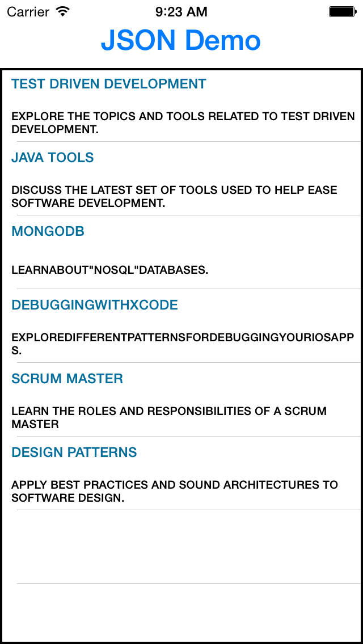Tap the software design best practices description
Screen dimensions: 363x644
coord(174,491)
